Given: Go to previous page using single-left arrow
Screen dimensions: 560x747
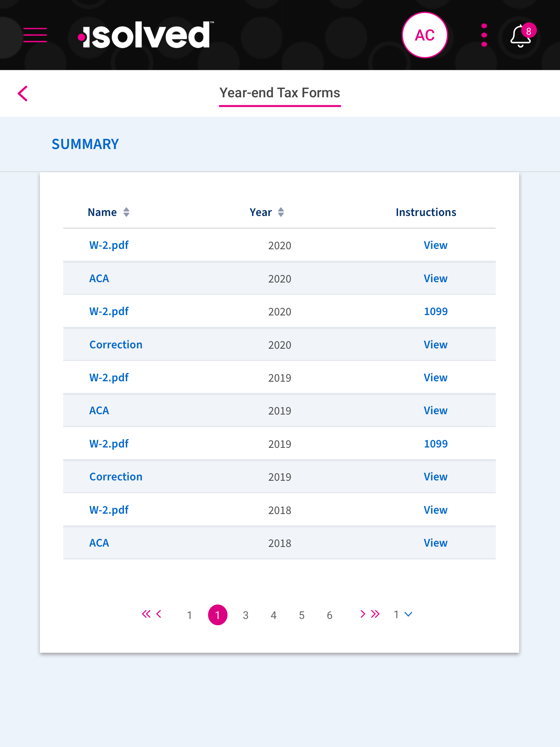Looking at the screenshot, I should pyautogui.click(x=159, y=614).
